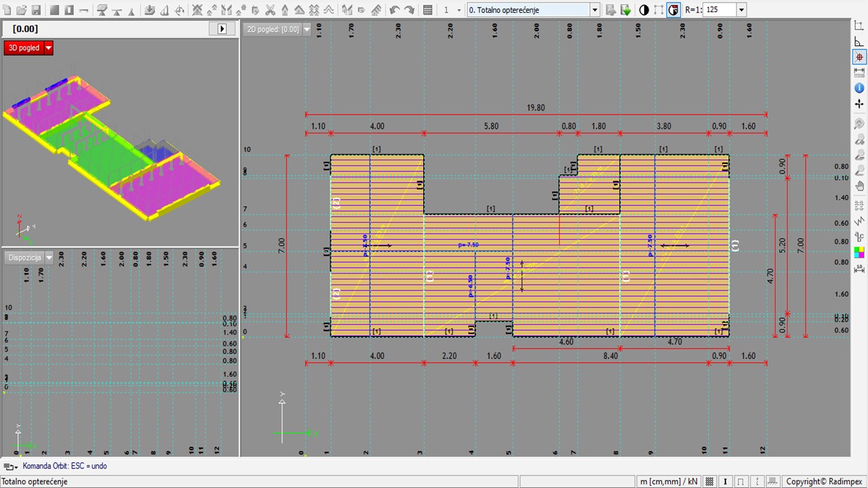Click the scissors cut tool icon
868x488 pixels.
point(271,10)
